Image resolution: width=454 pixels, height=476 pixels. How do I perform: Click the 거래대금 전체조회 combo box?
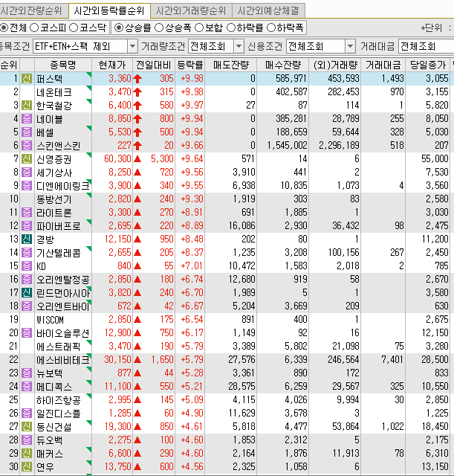click(x=426, y=46)
